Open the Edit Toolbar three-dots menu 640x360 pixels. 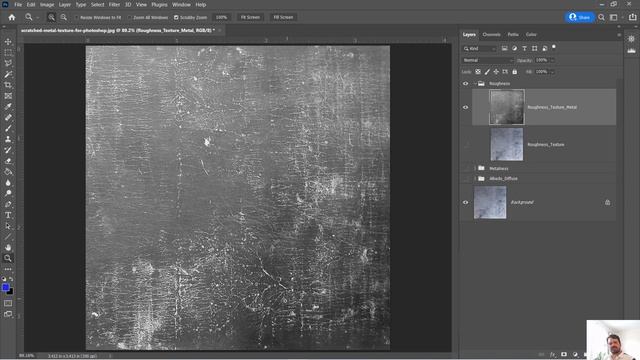pos(8,269)
